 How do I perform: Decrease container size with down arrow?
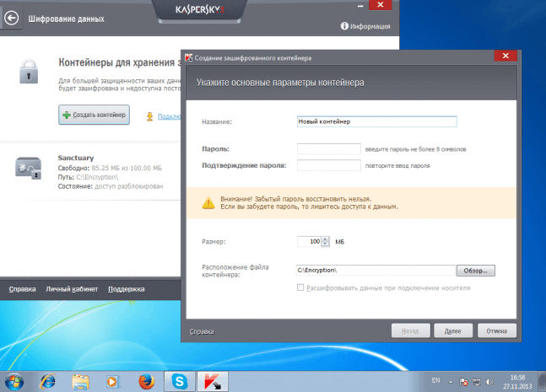[x=325, y=244]
